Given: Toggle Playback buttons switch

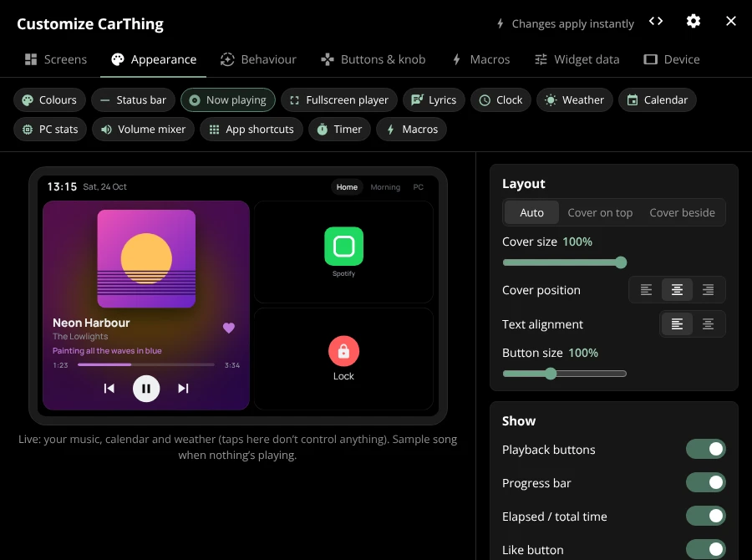Looking at the screenshot, I should pos(705,449).
